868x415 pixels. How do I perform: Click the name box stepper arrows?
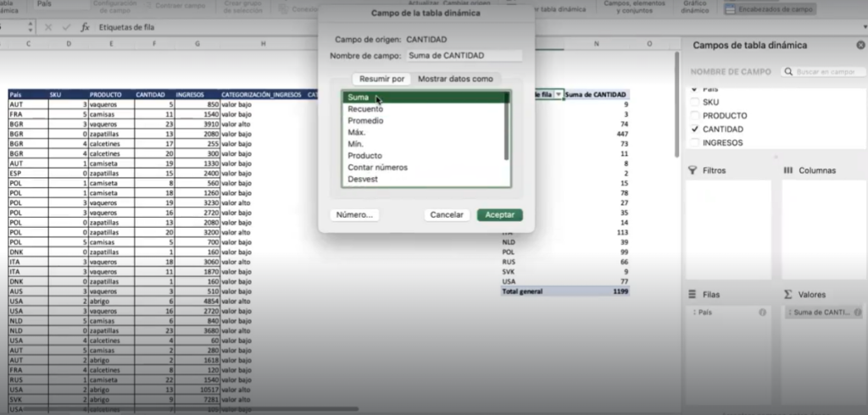(30, 27)
